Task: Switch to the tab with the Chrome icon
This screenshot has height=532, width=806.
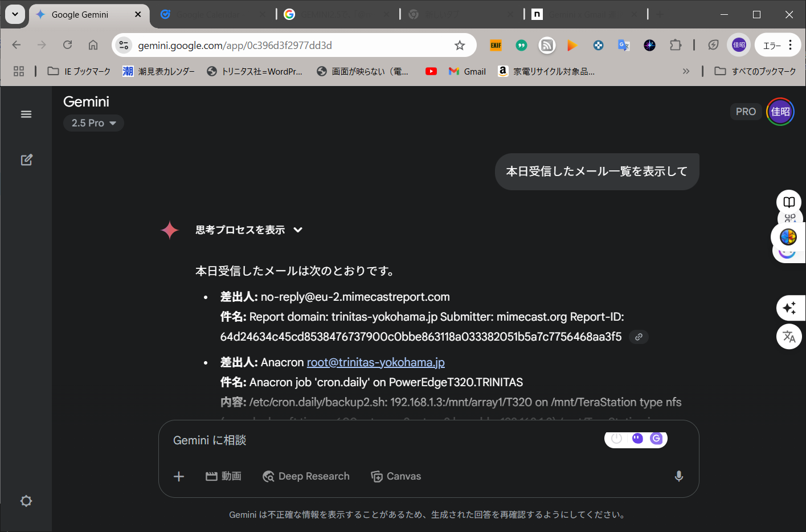Action: coord(461,15)
